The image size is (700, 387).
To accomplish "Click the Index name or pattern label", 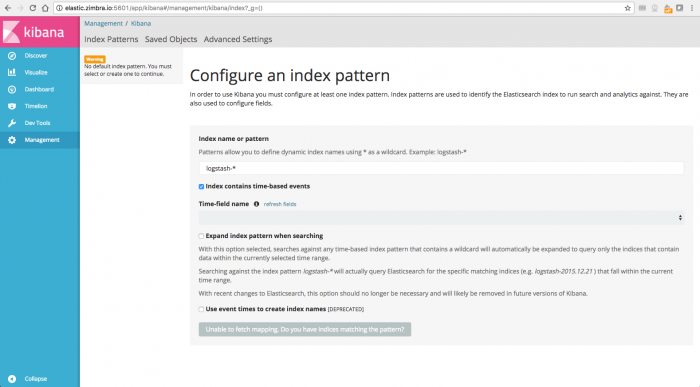I will [233, 139].
